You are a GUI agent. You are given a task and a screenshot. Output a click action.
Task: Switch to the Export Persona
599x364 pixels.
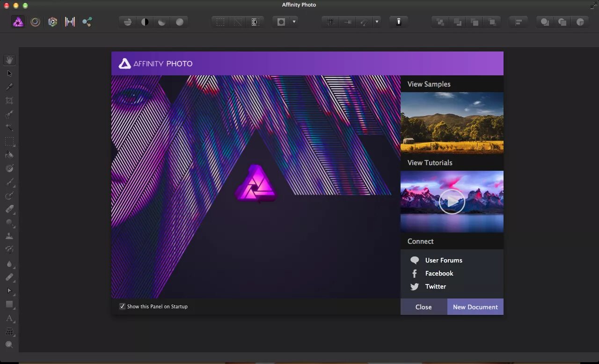[x=88, y=22]
